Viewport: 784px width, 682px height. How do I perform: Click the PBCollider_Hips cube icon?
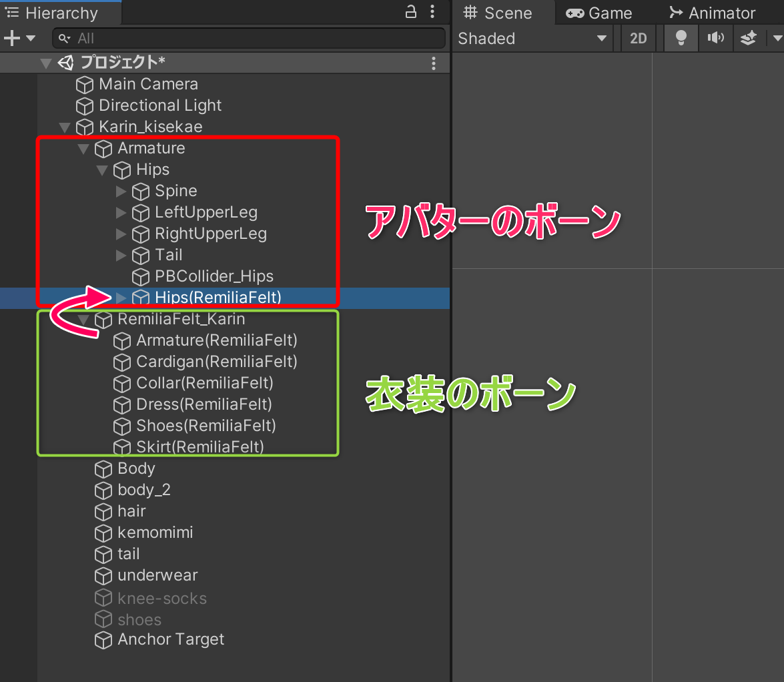141,277
